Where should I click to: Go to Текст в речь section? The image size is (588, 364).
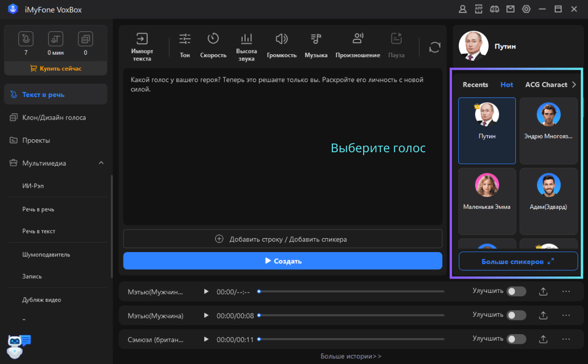[56, 95]
